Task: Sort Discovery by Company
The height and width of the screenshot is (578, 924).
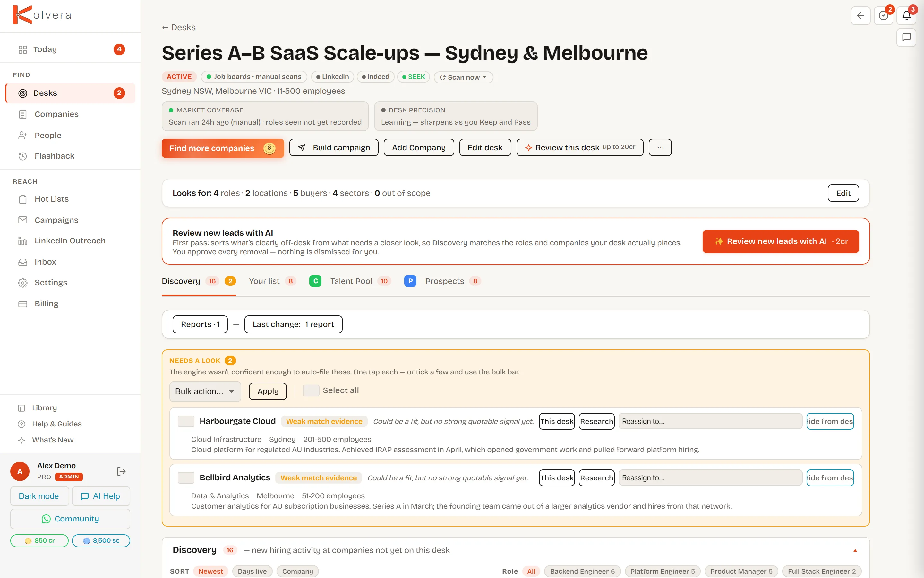Action: tap(297, 571)
